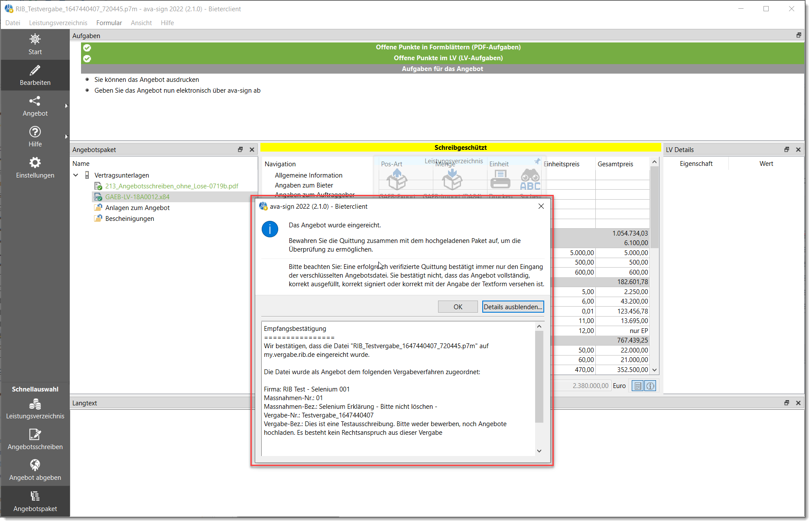812x524 pixels.
Task: Undock the Langtext panel
Action: tap(787, 403)
